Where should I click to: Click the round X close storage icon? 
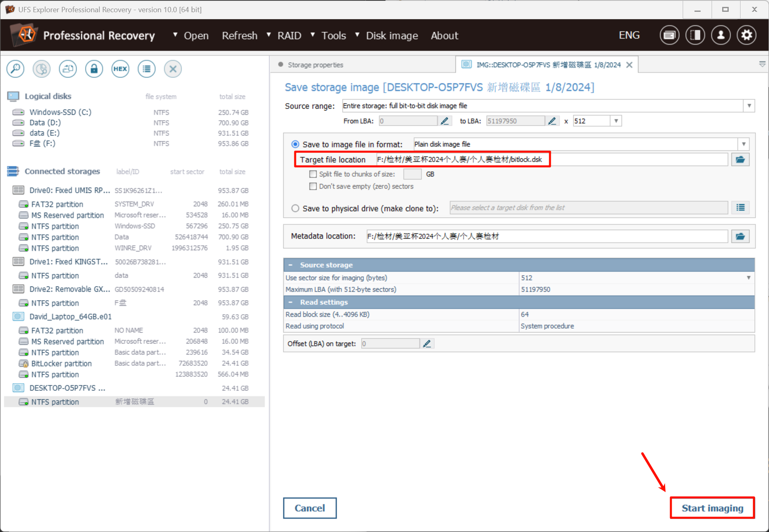[173, 69]
